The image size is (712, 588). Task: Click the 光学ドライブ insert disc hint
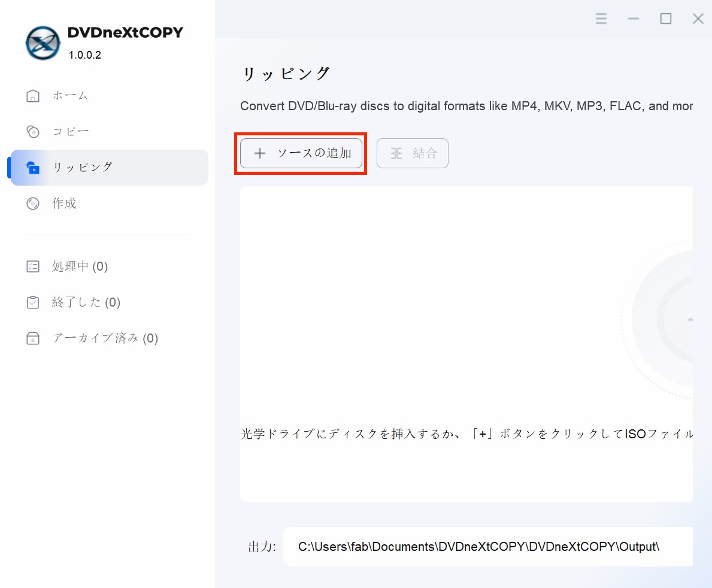[x=466, y=434]
